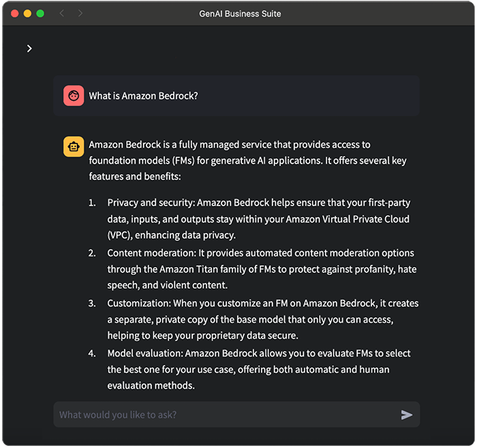Maximize the window with the green button
Screen dimensions: 477x448
[x=40, y=14]
